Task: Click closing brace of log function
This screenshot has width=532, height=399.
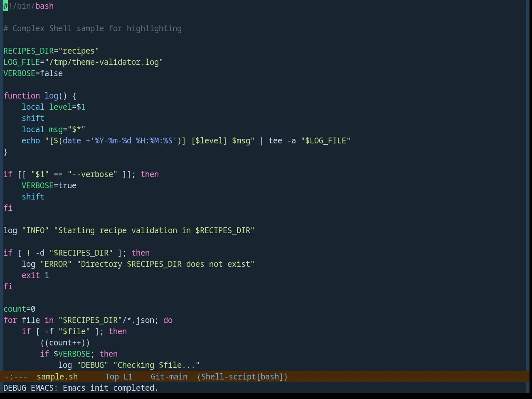Action: (x=5, y=152)
